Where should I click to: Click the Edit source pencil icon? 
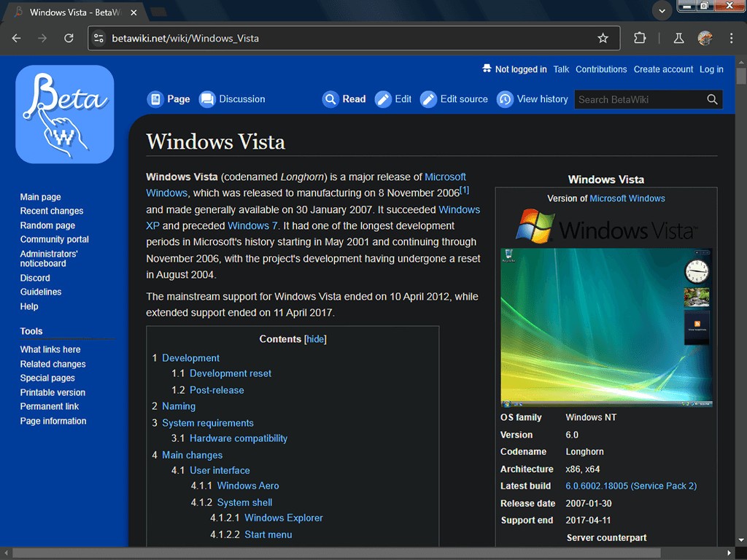pos(428,99)
